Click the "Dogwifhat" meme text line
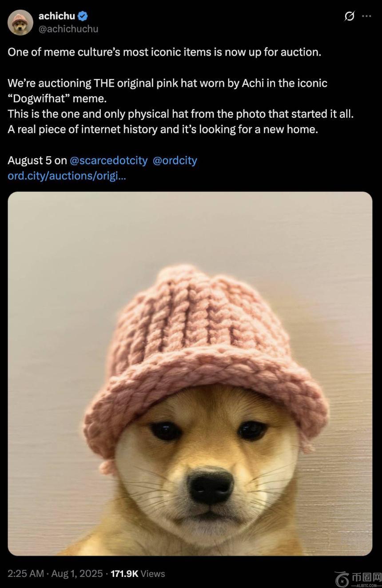382x588 pixels. [57, 98]
